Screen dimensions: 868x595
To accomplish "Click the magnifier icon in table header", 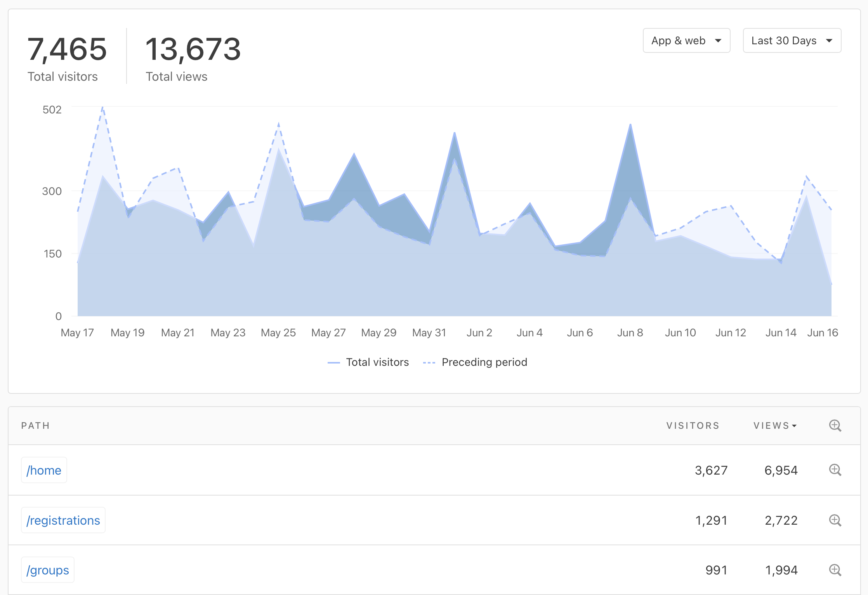I will click(835, 426).
